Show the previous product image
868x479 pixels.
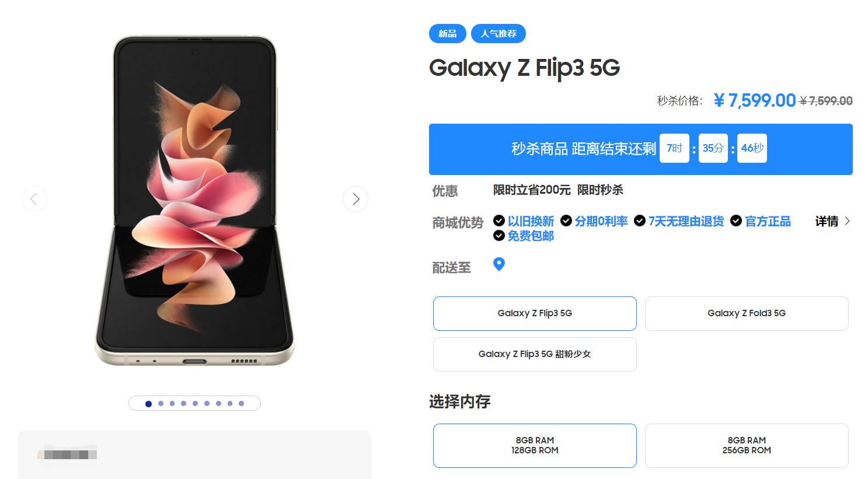click(34, 199)
